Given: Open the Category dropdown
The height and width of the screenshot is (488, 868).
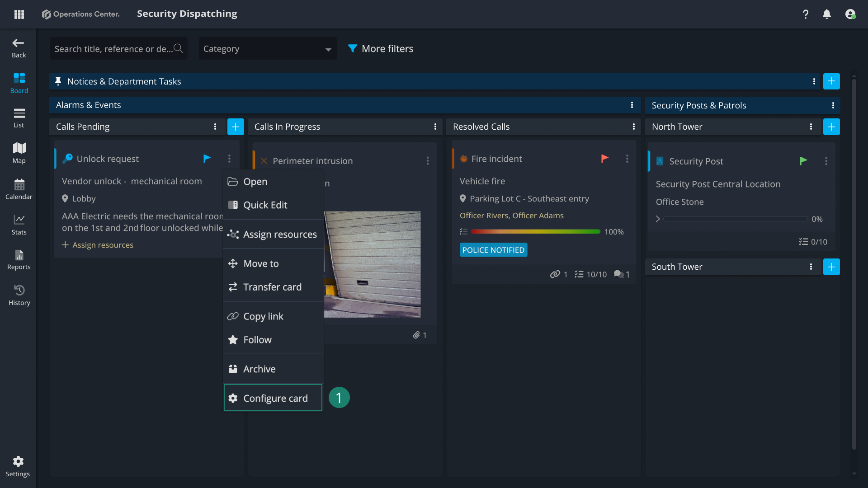Looking at the screenshot, I should 268,49.
